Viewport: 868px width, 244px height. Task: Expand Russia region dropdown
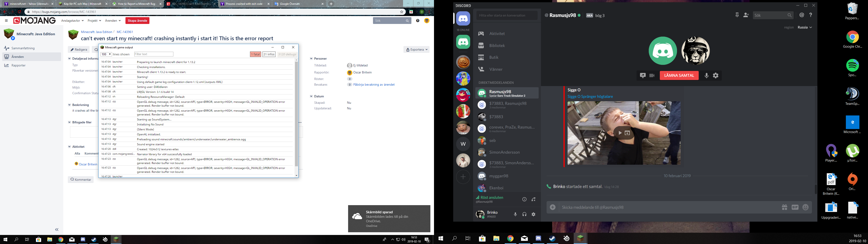coord(805,27)
